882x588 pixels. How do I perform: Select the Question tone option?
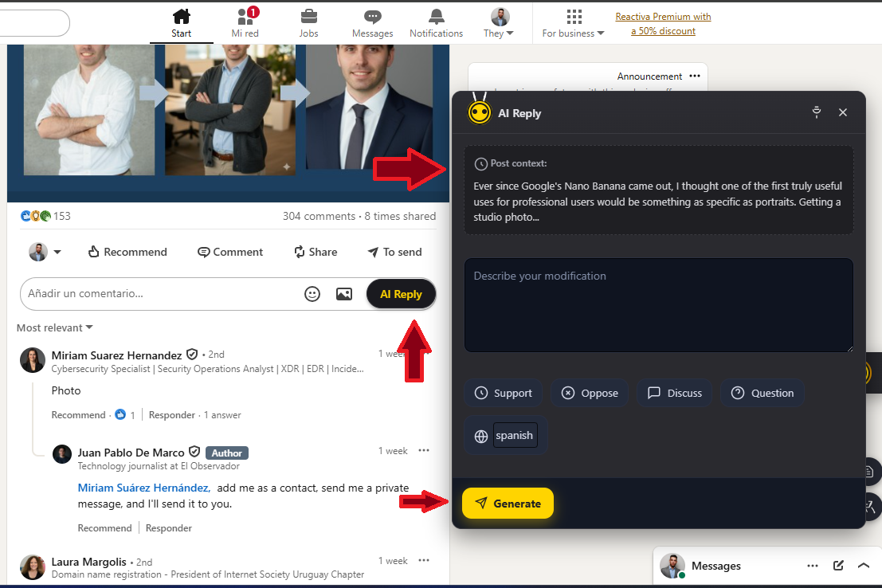coord(762,393)
